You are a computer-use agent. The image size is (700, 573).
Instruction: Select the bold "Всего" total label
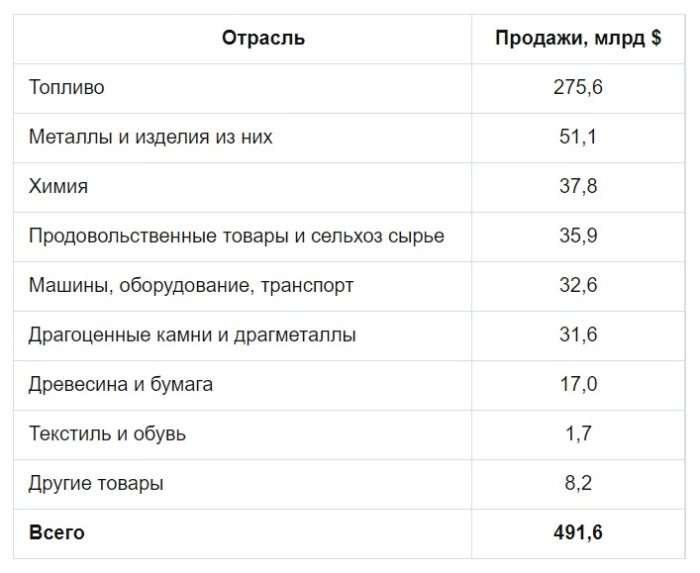[x=57, y=533]
